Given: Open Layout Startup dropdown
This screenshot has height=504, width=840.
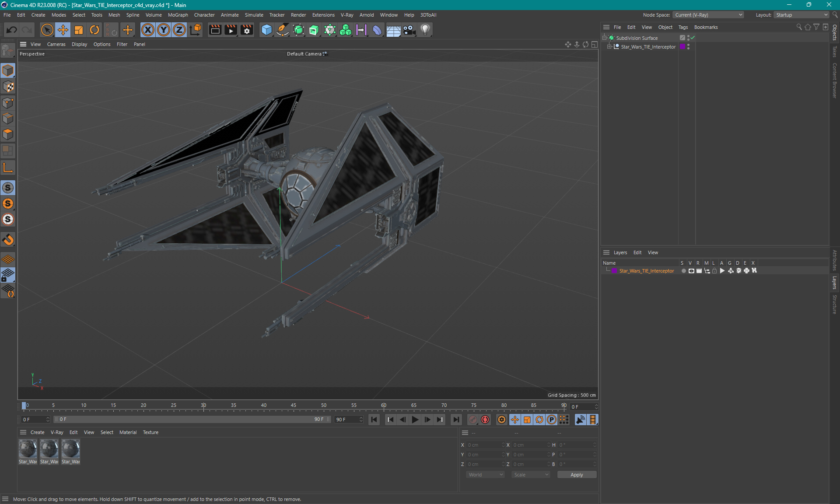Looking at the screenshot, I should point(801,15).
